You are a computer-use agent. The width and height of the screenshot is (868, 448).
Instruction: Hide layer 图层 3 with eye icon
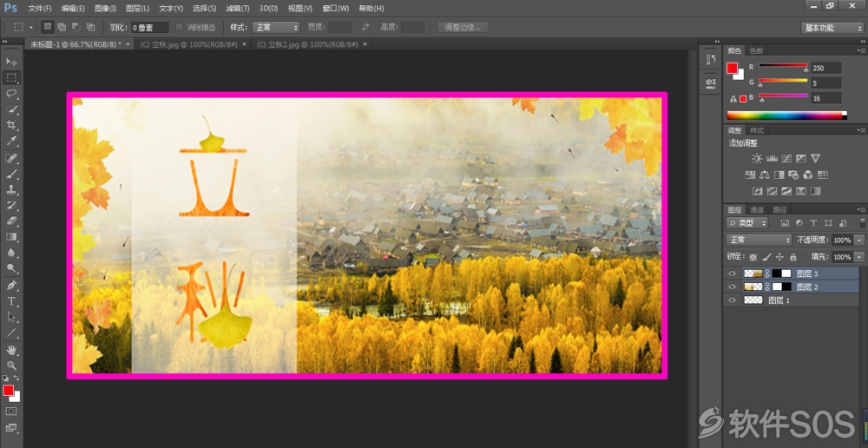tap(733, 273)
